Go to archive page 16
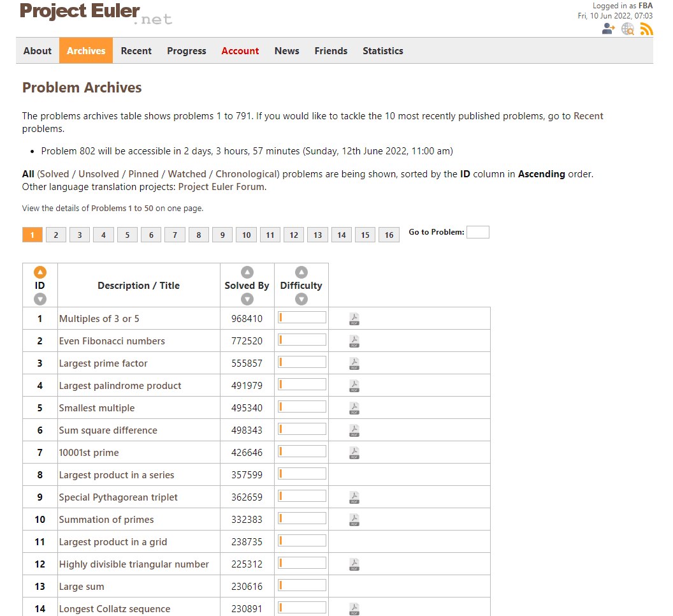Image resolution: width=673 pixels, height=616 pixels. pos(389,235)
